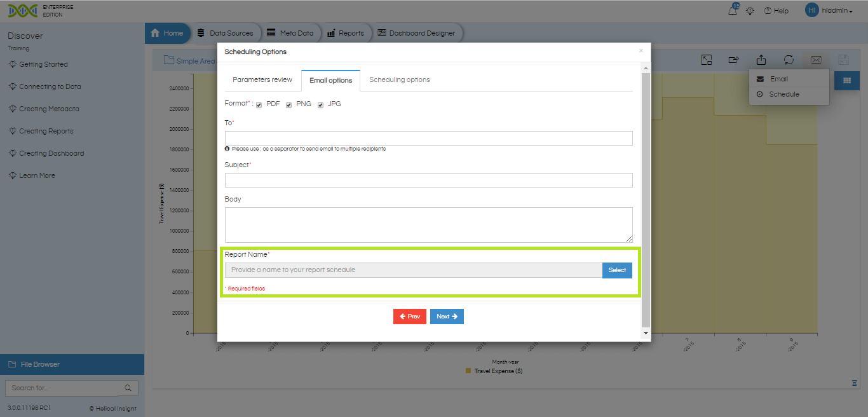Click the share report icon
This screenshot has width=868, height=417.
tap(734, 60)
